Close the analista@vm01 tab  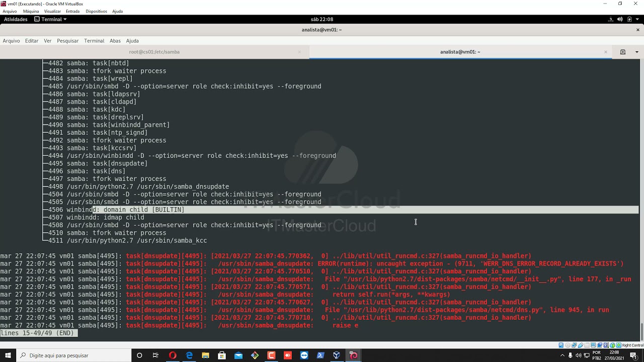click(606, 52)
